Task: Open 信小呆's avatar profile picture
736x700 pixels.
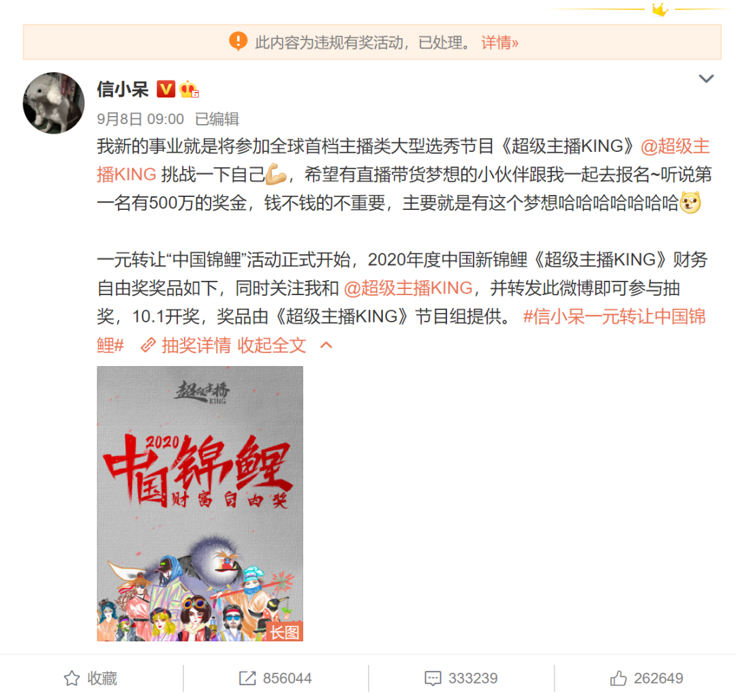Action: (54, 103)
